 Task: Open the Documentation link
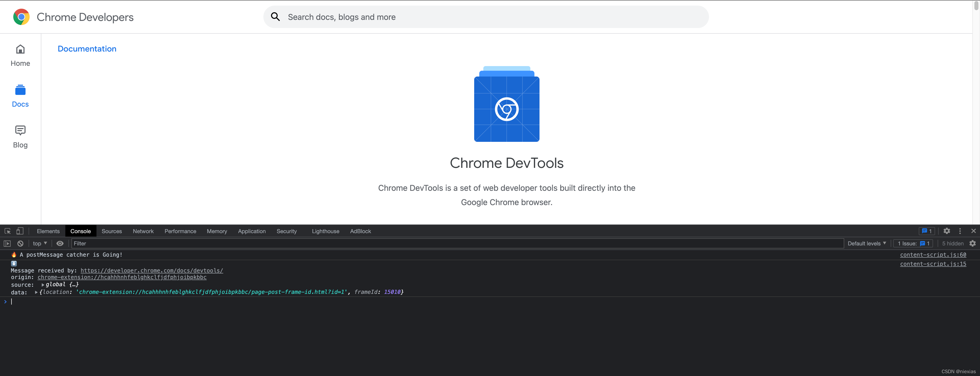coord(87,49)
